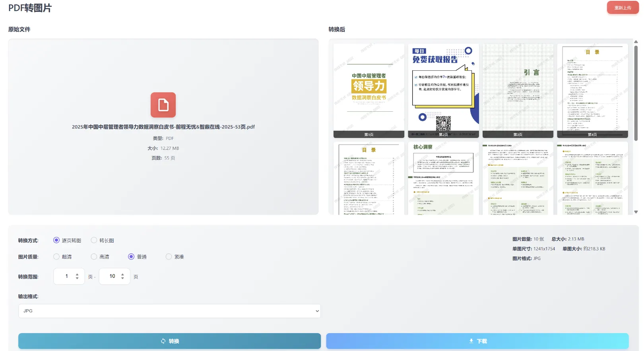Click the preview panel scrollbar thumb
The image size is (644, 351).
click(x=636, y=93)
